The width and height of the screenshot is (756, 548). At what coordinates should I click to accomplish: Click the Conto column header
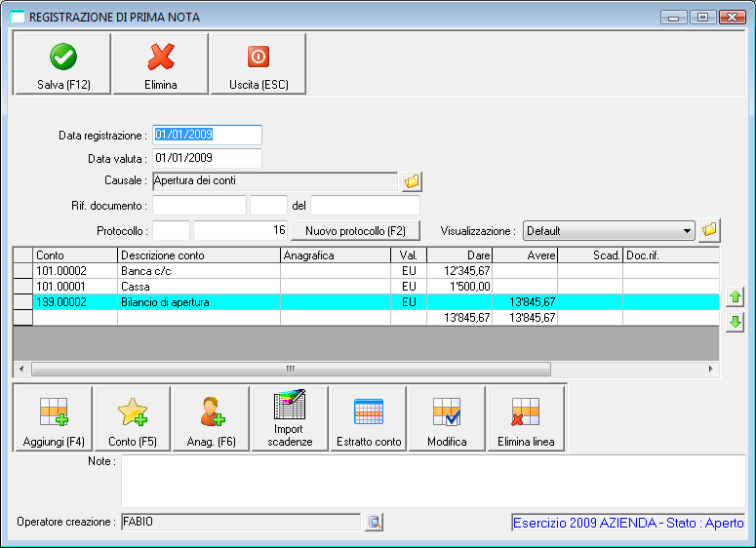75,254
